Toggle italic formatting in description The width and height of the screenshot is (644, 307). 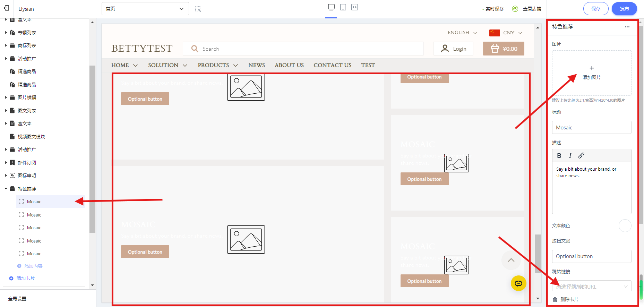570,156
